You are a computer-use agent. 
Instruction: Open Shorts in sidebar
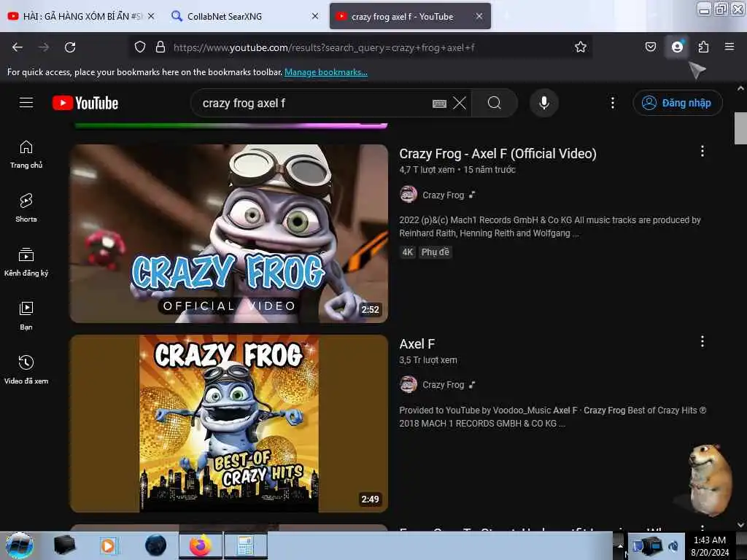point(26,208)
